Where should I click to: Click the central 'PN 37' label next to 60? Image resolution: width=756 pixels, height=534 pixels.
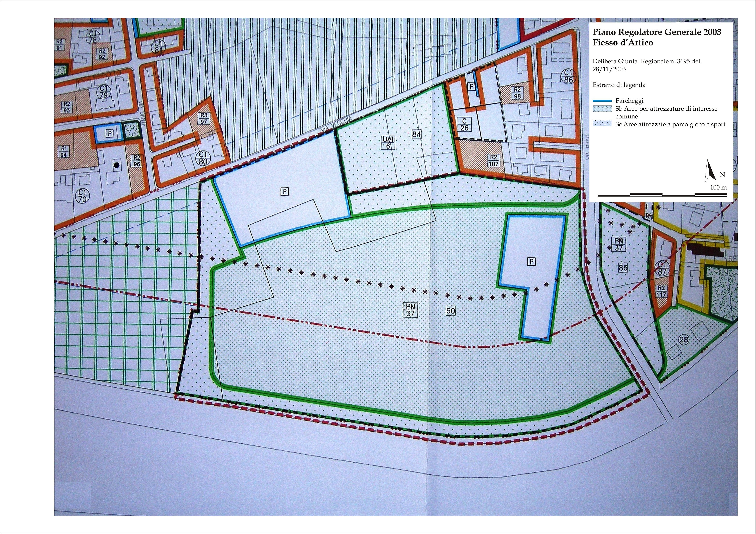[x=410, y=310]
